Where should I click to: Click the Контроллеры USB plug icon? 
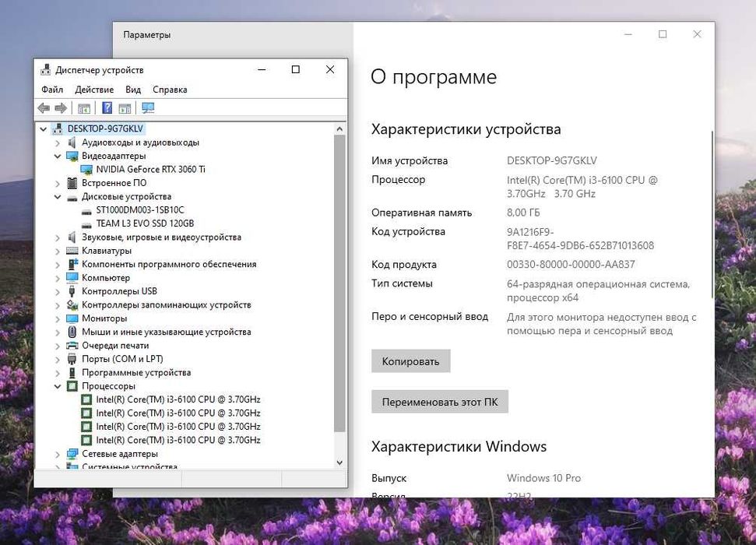click(x=72, y=291)
